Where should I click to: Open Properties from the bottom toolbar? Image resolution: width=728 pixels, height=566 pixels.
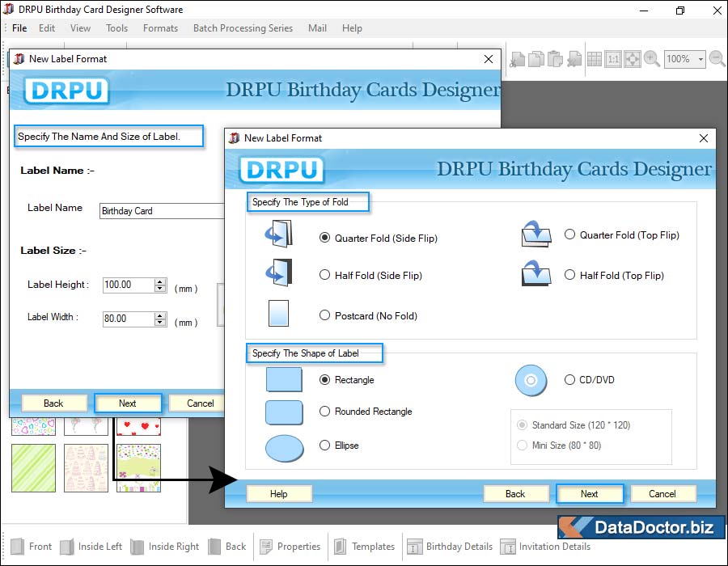(x=290, y=547)
